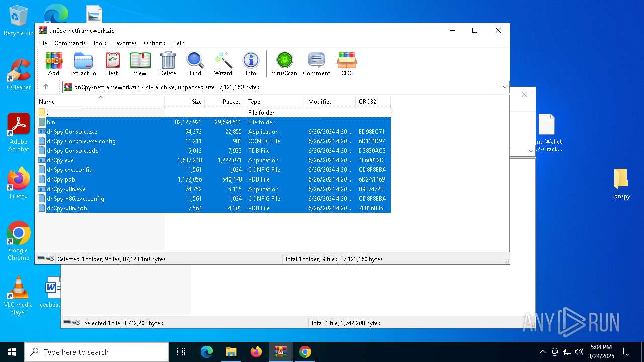Select the parent '..' folder row
Image resolution: width=644 pixels, height=362 pixels.
(x=213, y=113)
